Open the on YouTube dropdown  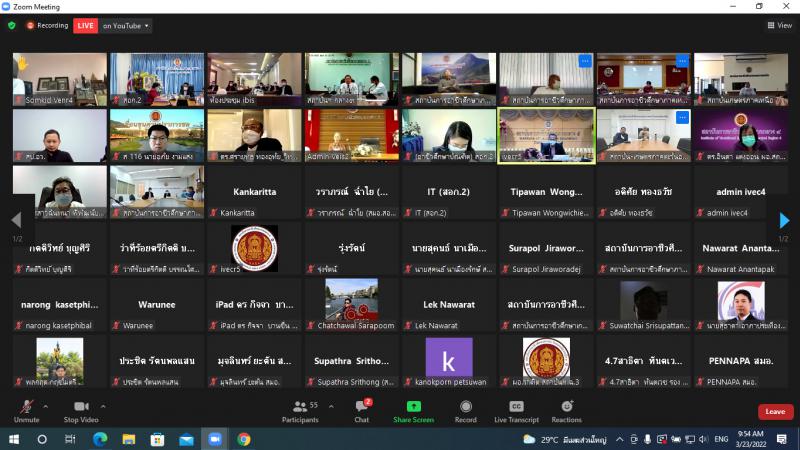click(126, 26)
